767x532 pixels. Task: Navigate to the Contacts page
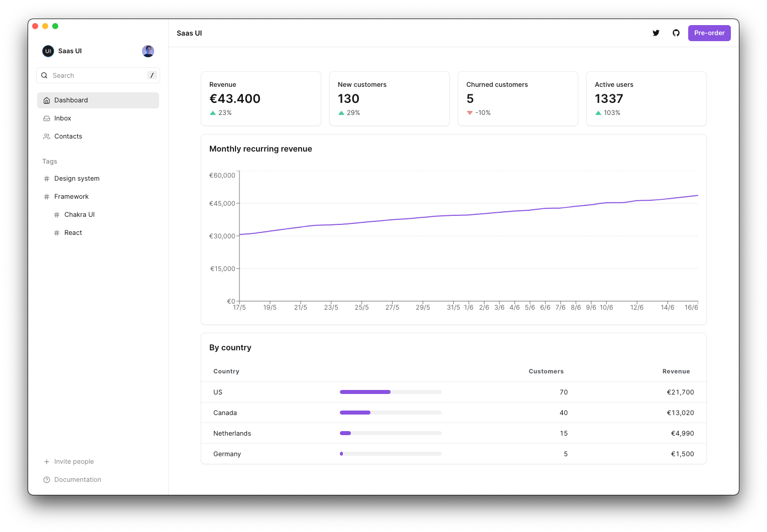(x=68, y=136)
